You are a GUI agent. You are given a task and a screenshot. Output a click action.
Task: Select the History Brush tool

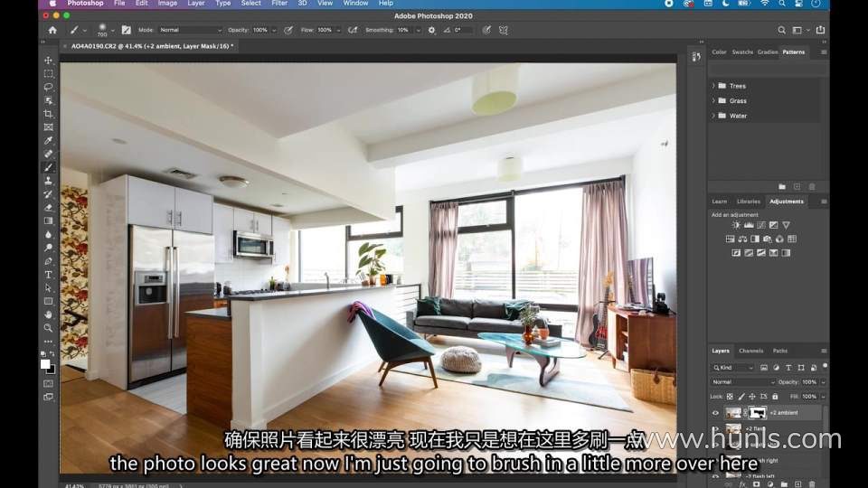49,194
